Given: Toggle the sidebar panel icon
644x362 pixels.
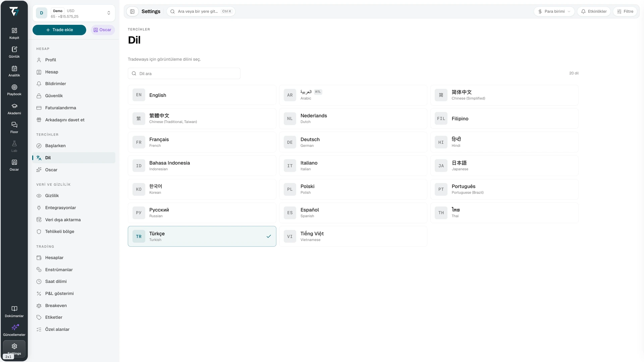Looking at the screenshot, I should (x=132, y=11).
